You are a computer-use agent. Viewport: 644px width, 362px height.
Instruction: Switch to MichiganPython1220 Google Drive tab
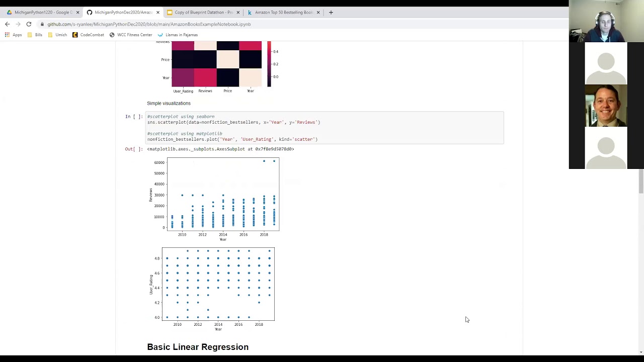click(43, 12)
